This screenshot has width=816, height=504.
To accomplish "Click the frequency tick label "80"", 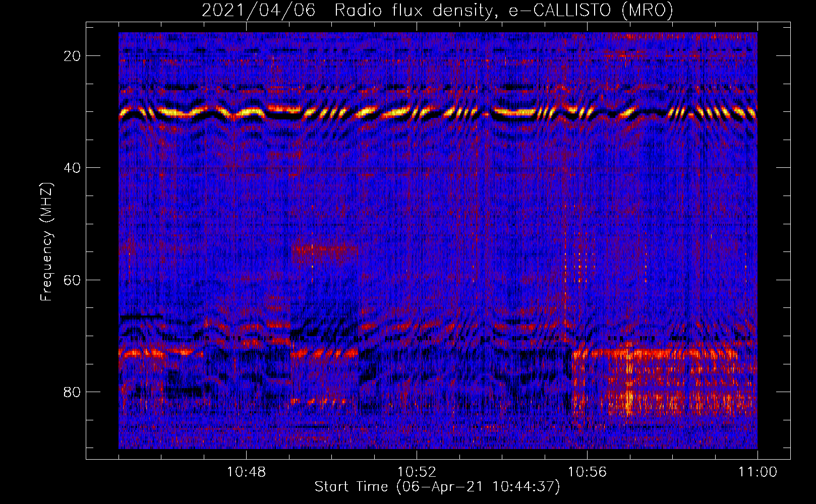I will [73, 392].
